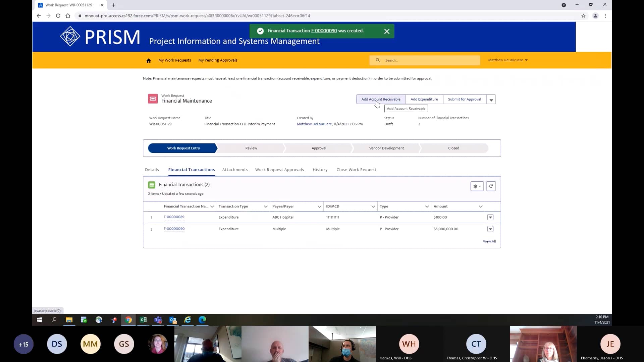Image resolution: width=644 pixels, height=362 pixels.
Task: Open the F-00000090 transaction link
Action: pos(174,229)
